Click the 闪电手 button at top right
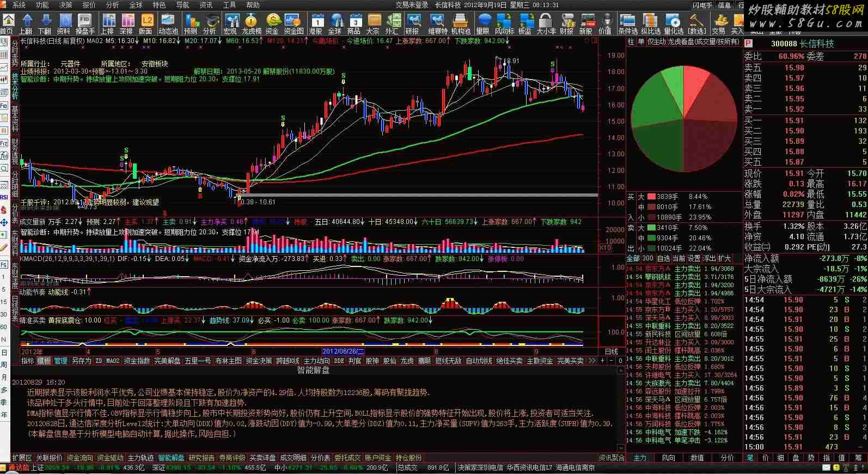The image size is (868, 474). [x=703, y=5]
